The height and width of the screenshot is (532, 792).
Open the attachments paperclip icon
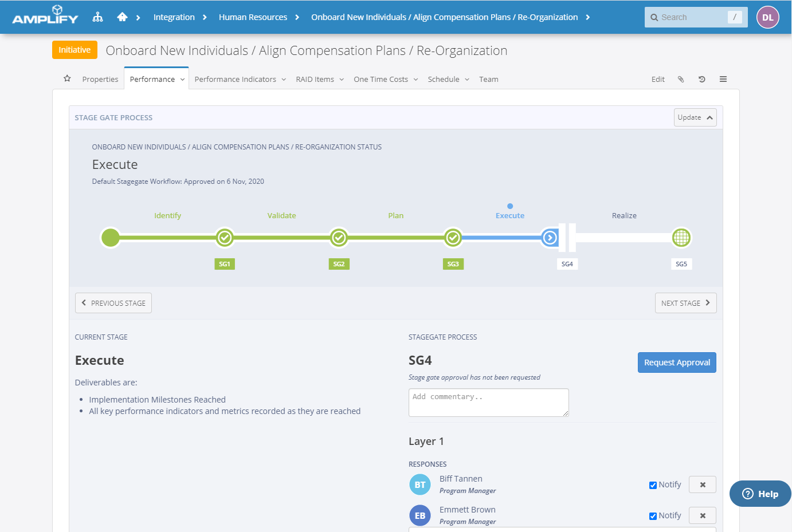coord(681,79)
